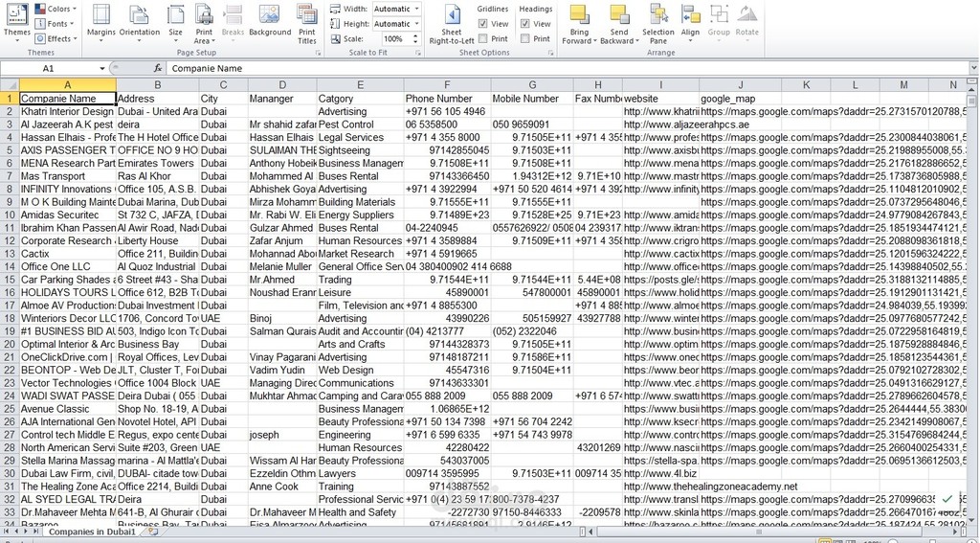Click the insert function fx icon
The height and width of the screenshot is (543, 980).
coord(158,69)
